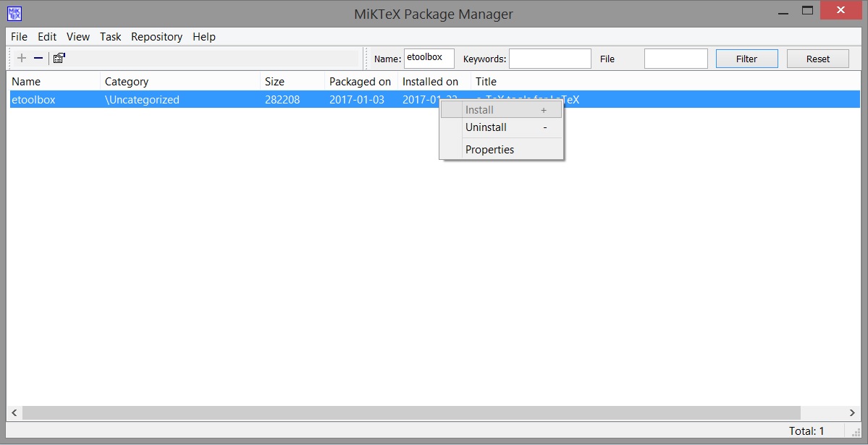The height and width of the screenshot is (445, 868).
Task: Click the horizontal scrollbar left arrow
Action: pyautogui.click(x=14, y=412)
